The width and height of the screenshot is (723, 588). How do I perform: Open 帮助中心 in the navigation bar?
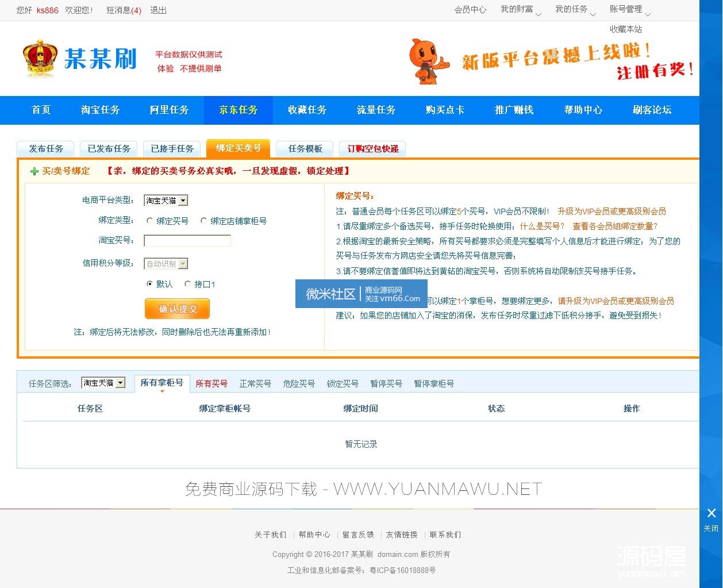point(583,110)
